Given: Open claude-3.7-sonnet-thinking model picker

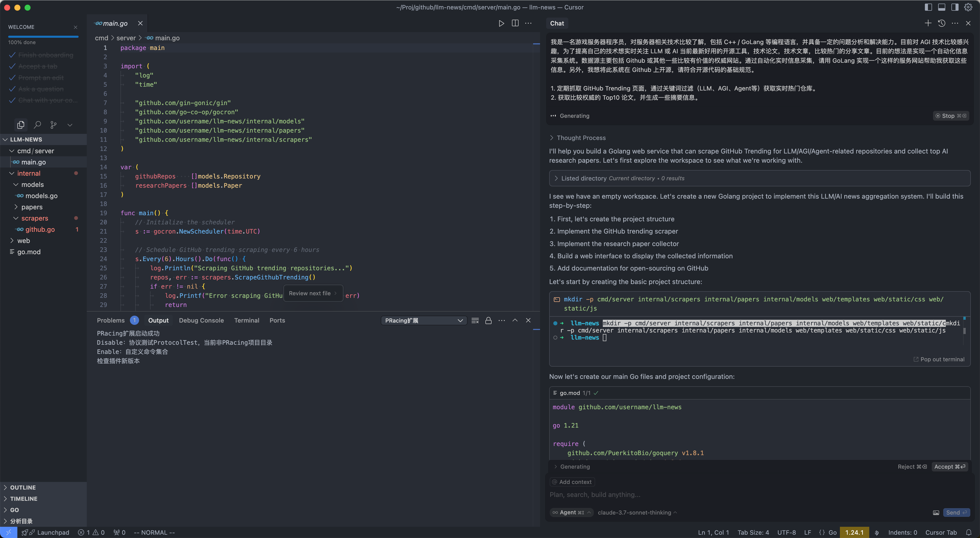Looking at the screenshot, I should tap(637, 513).
